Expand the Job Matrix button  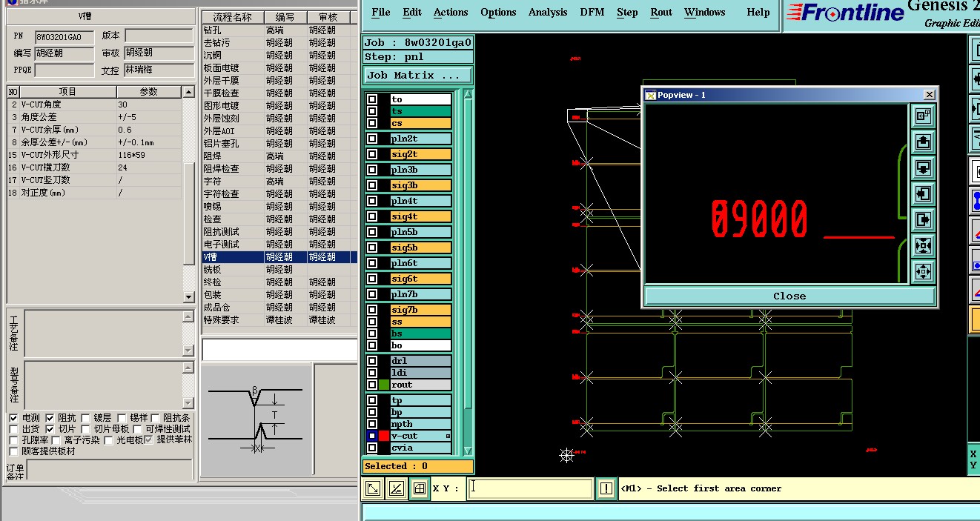coord(418,75)
